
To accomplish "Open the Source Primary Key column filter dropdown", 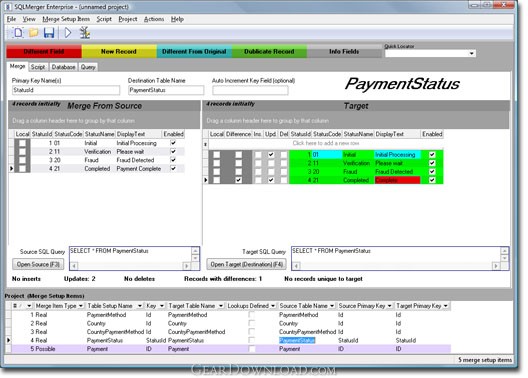I will pos(390,306).
